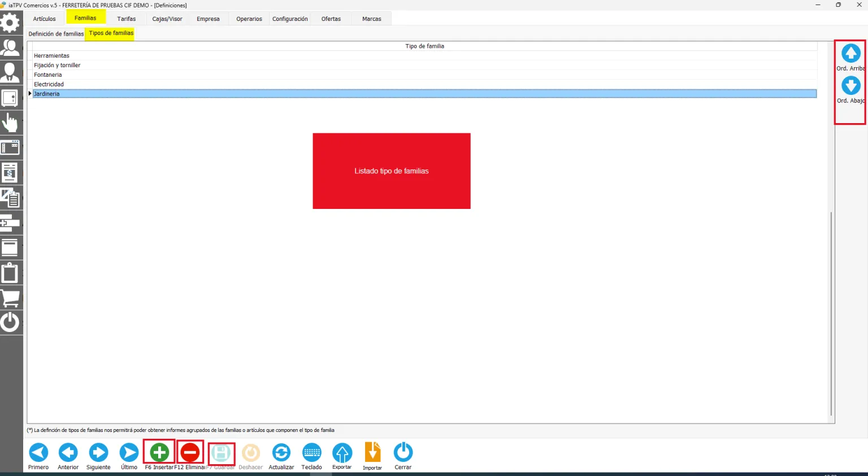Screen dimensions: 868x476
Task: Open the Teclado keyboard icon
Action: [312, 452]
